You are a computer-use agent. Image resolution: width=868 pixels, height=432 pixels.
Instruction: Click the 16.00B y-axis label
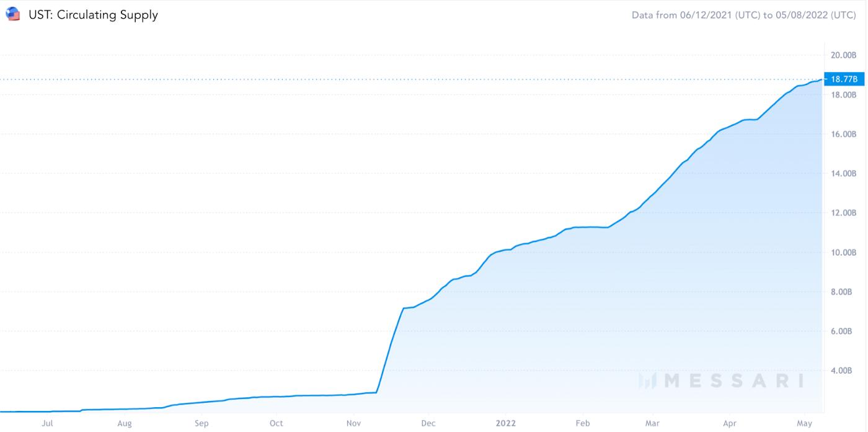(843, 134)
